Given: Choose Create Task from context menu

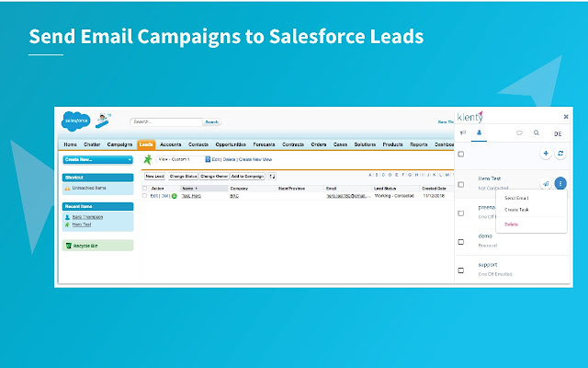Looking at the screenshot, I should (x=516, y=210).
